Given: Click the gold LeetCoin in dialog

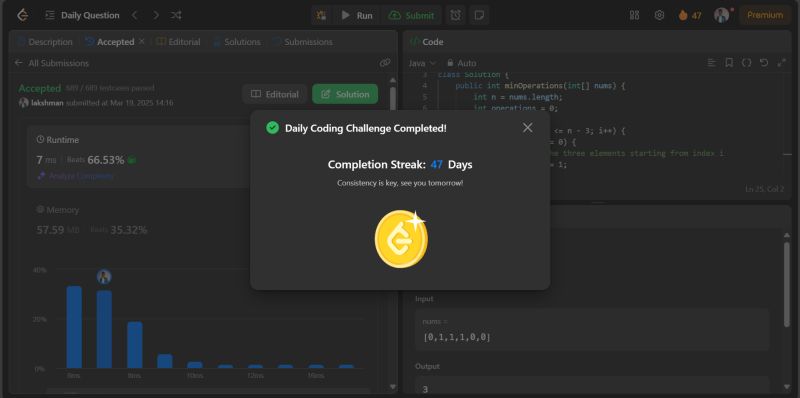Looking at the screenshot, I should click(401, 238).
